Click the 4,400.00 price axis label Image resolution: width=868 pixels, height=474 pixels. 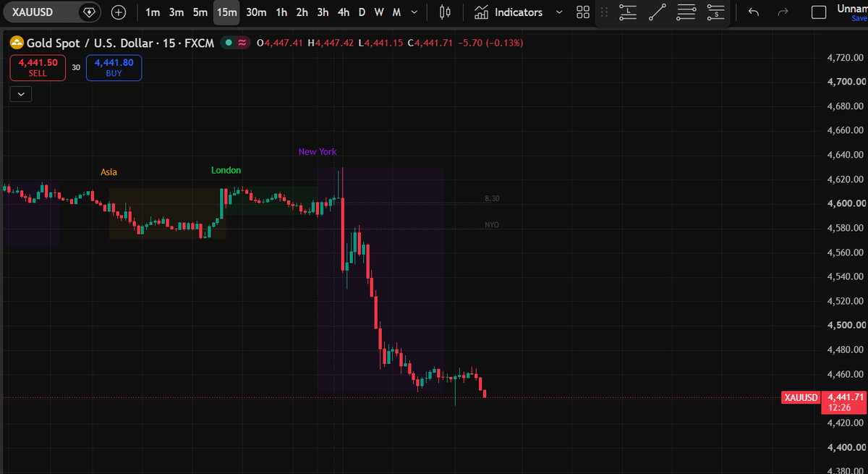[846, 447]
